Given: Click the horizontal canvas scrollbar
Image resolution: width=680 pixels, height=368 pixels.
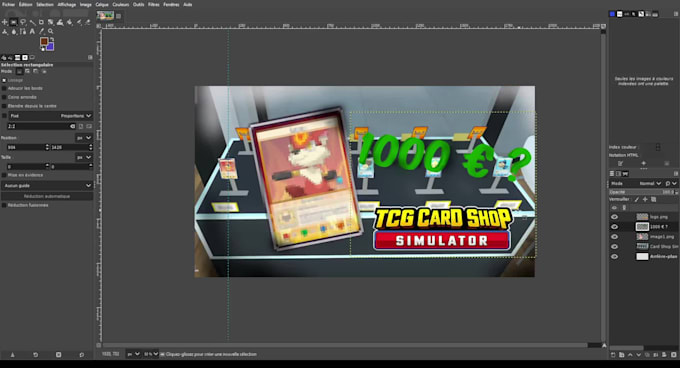Looking at the screenshot, I should [345, 345].
